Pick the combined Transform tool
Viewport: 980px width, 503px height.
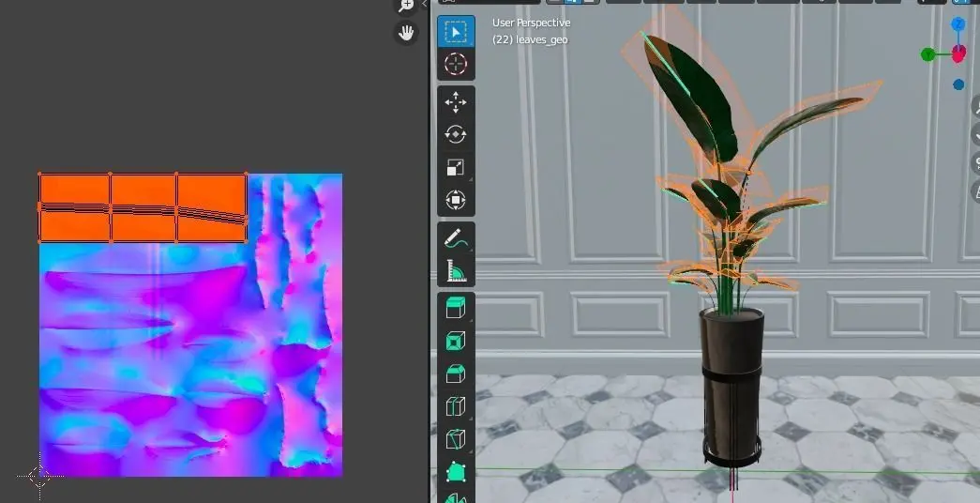pos(456,200)
